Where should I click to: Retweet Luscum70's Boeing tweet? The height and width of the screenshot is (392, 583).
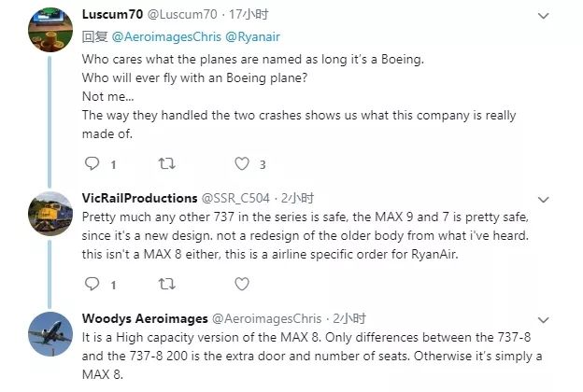coord(166,164)
